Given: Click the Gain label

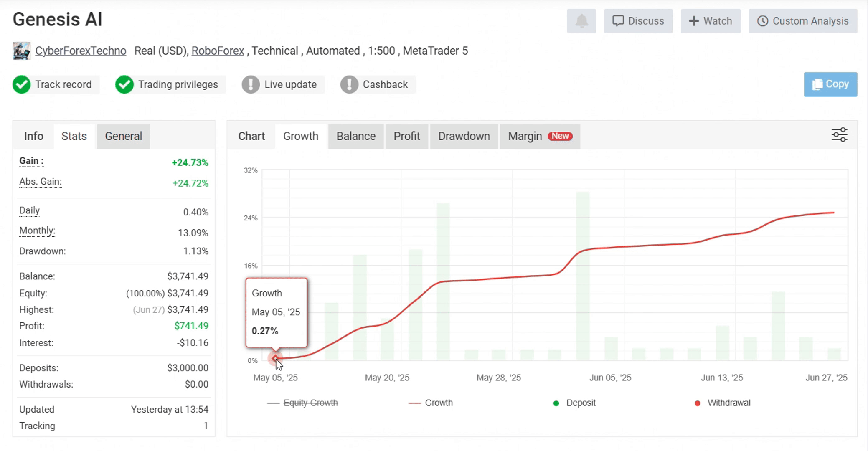Looking at the screenshot, I should (31, 161).
